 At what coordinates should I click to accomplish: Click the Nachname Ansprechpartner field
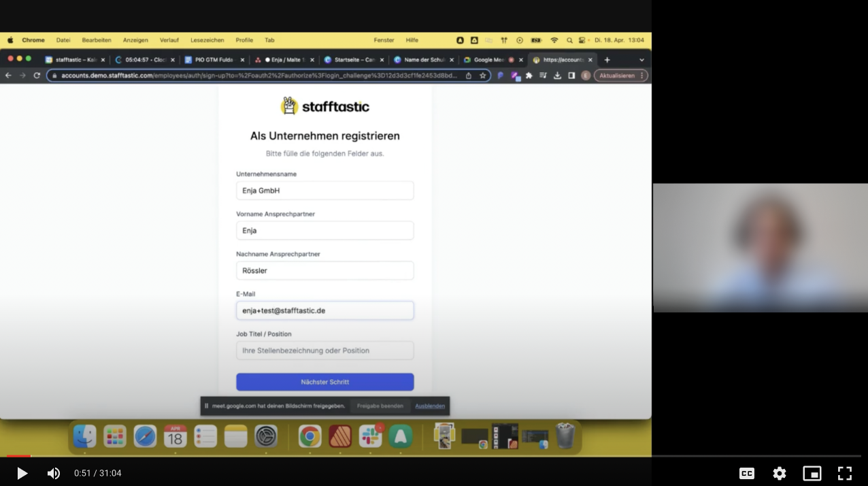[325, 270]
